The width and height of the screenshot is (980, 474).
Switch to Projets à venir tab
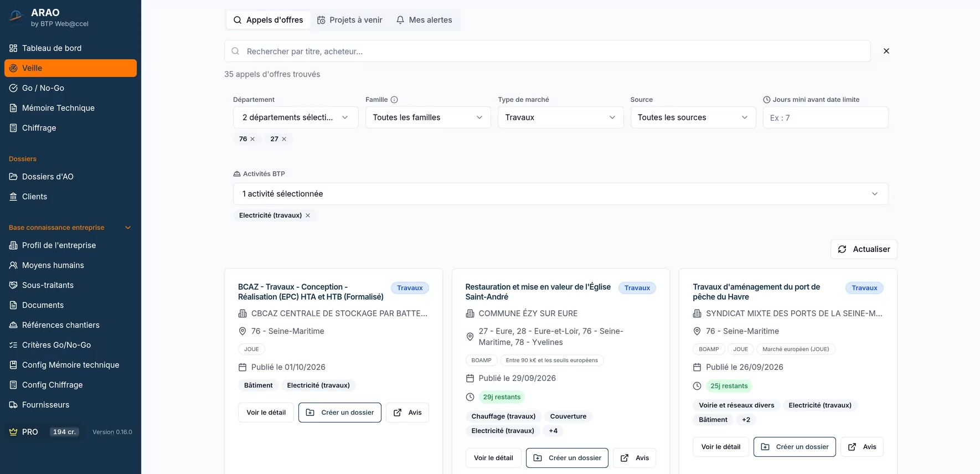point(349,20)
